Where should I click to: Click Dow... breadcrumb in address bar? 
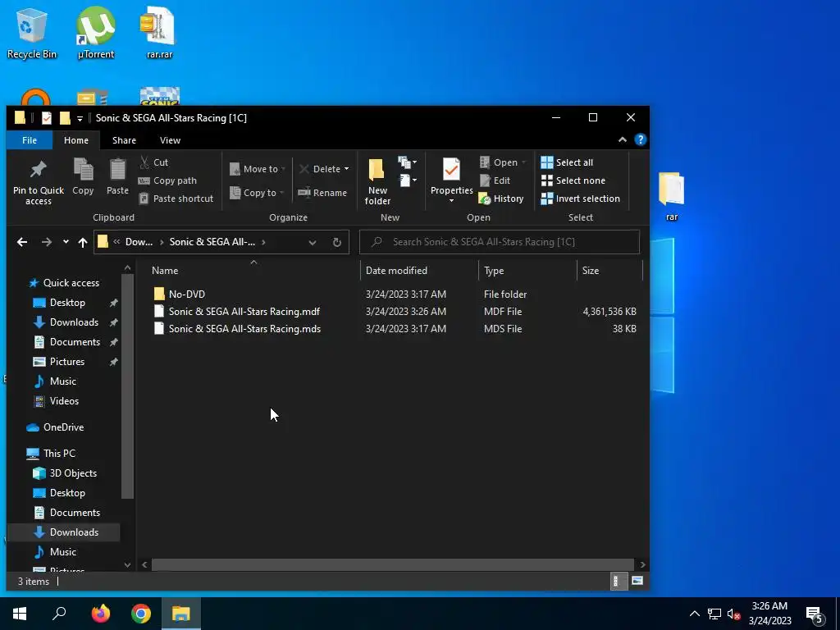pyautogui.click(x=139, y=242)
